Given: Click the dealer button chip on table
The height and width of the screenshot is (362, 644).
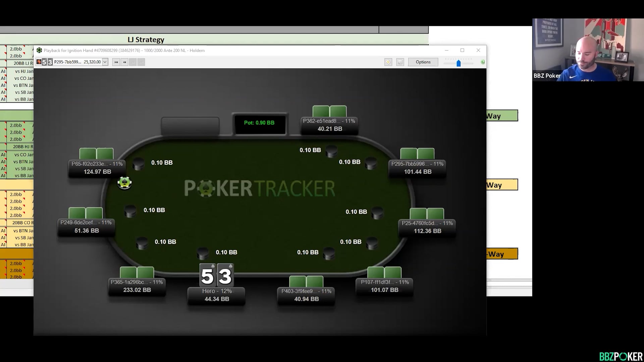Looking at the screenshot, I should coord(124,183).
